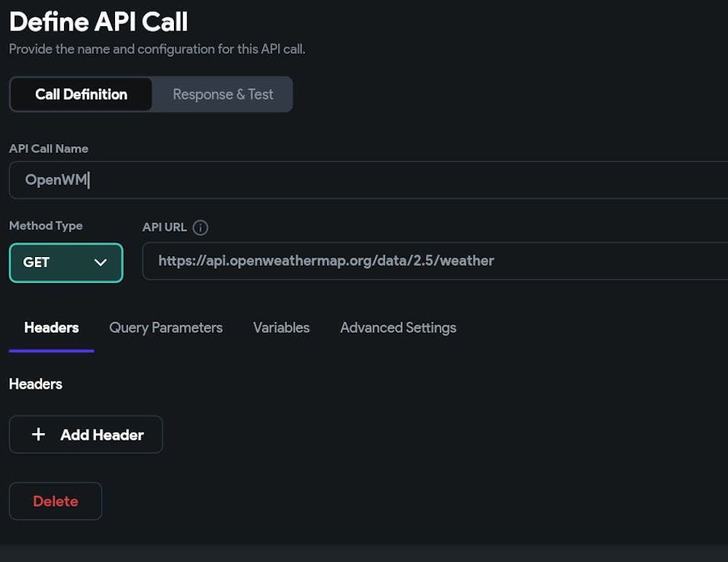The height and width of the screenshot is (562, 728).
Task: Go to the Query Parameters tab
Action: 166,328
